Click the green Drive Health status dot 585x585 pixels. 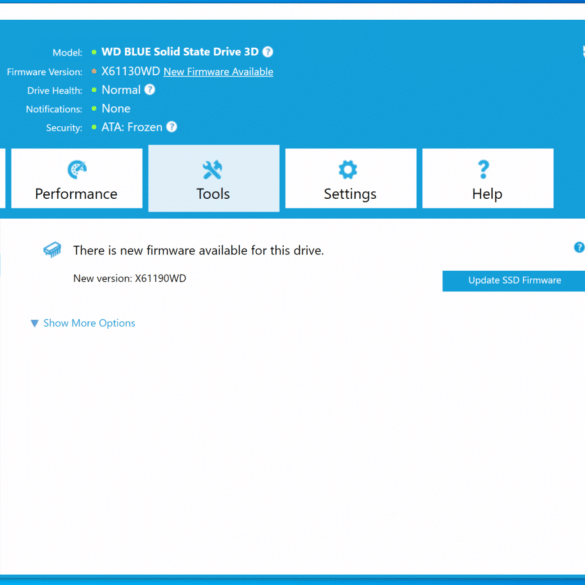tap(94, 90)
